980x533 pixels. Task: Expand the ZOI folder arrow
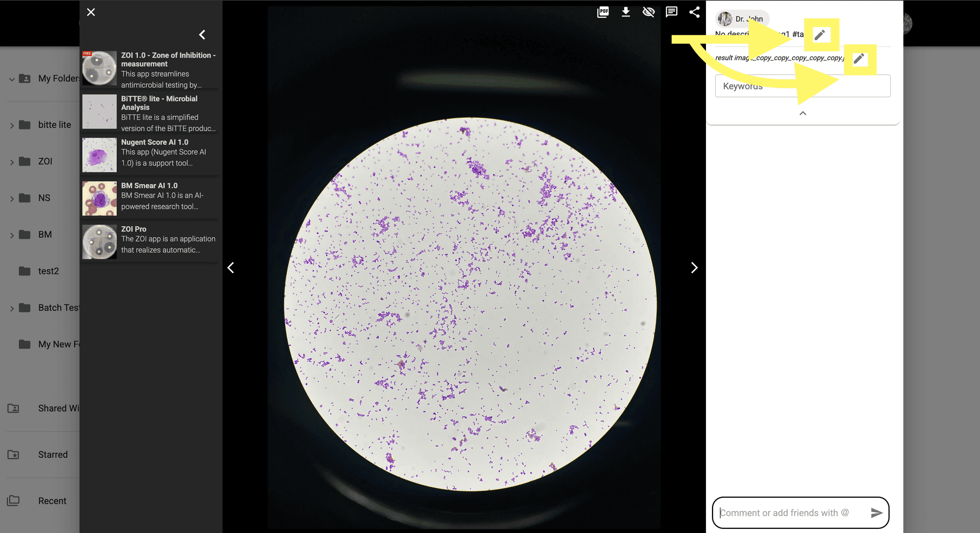pyautogui.click(x=12, y=162)
